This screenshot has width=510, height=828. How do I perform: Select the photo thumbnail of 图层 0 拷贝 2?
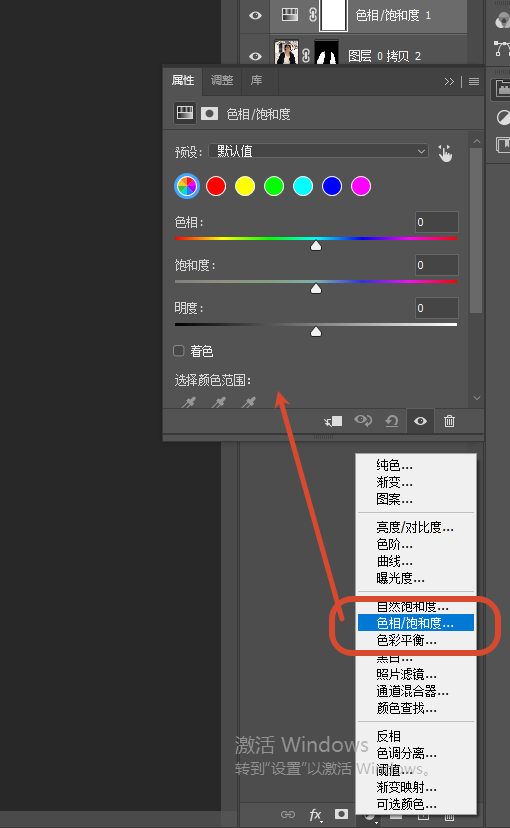[x=287, y=53]
